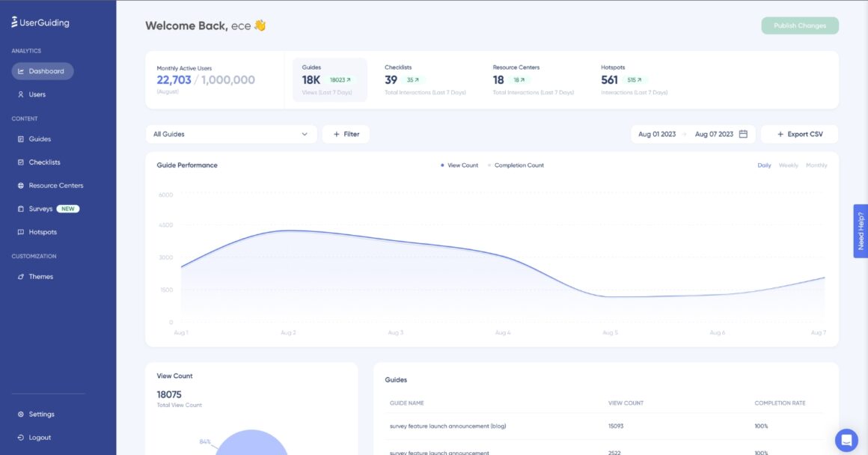
Task: Switch chart to Monthly view
Action: coord(816,165)
